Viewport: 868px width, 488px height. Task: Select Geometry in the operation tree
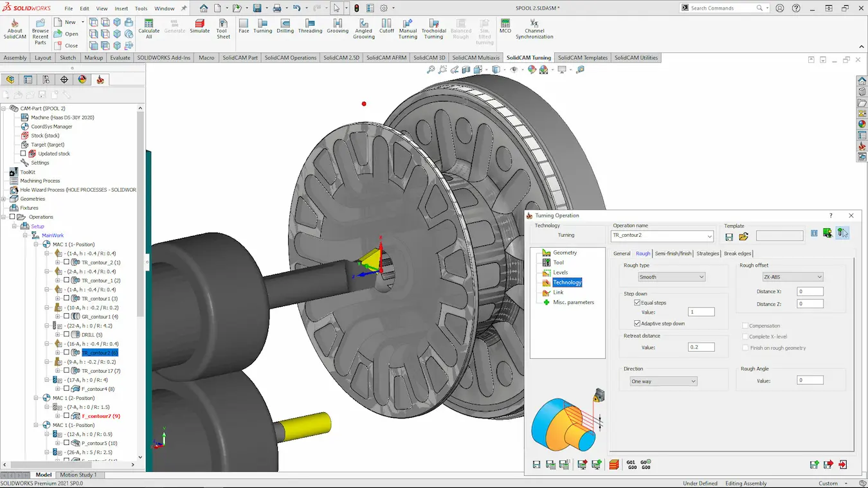click(x=565, y=253)
